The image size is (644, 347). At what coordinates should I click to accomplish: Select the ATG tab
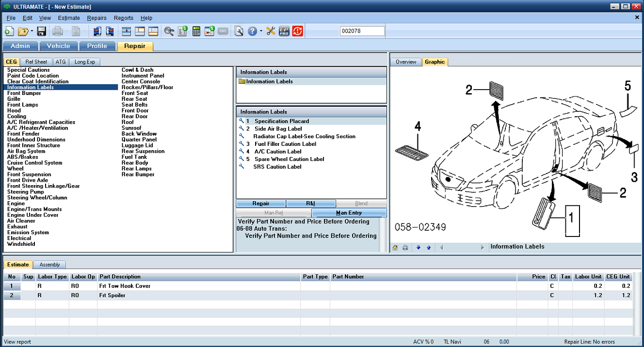click(61, 62)
